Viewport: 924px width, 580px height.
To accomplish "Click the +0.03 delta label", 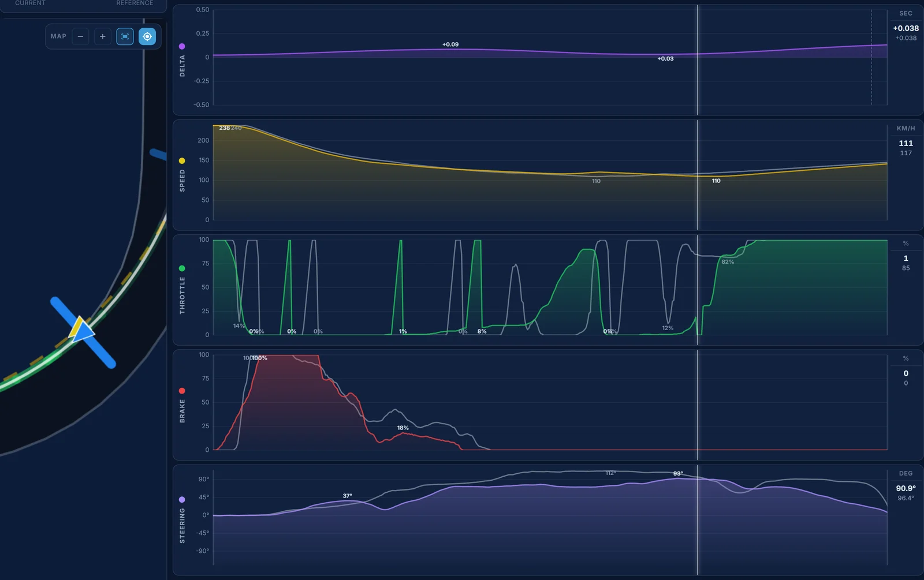I will tap(665, 59).
